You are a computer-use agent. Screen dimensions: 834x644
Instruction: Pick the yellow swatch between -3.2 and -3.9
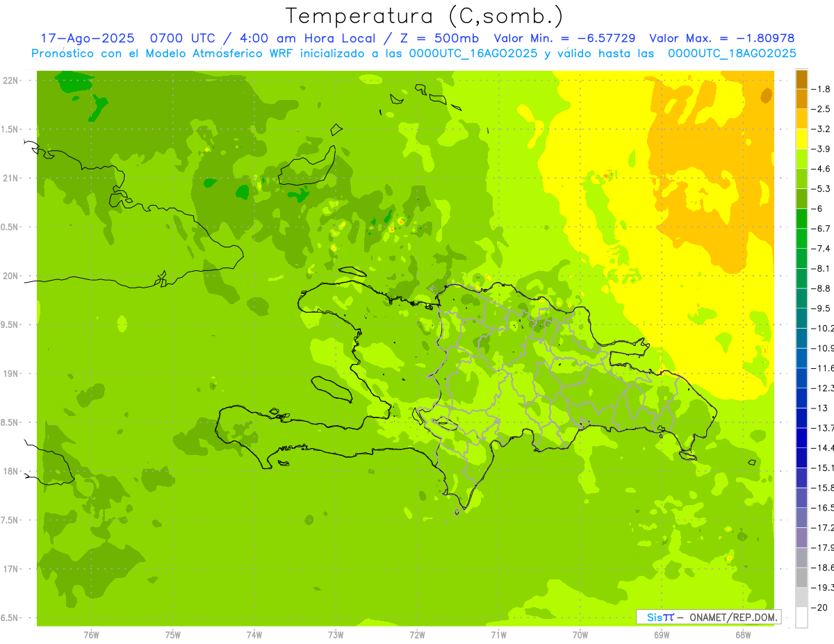tap(801, 139)
